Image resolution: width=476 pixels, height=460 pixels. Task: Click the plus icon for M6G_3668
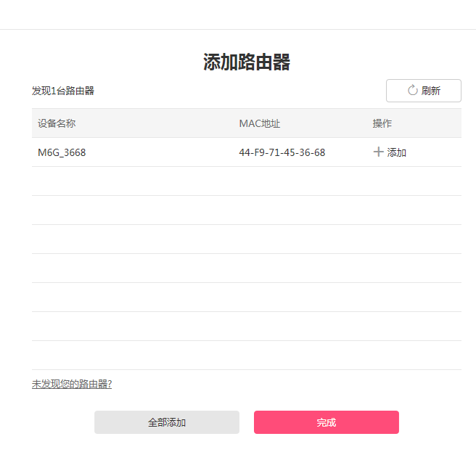pos(378,152)
